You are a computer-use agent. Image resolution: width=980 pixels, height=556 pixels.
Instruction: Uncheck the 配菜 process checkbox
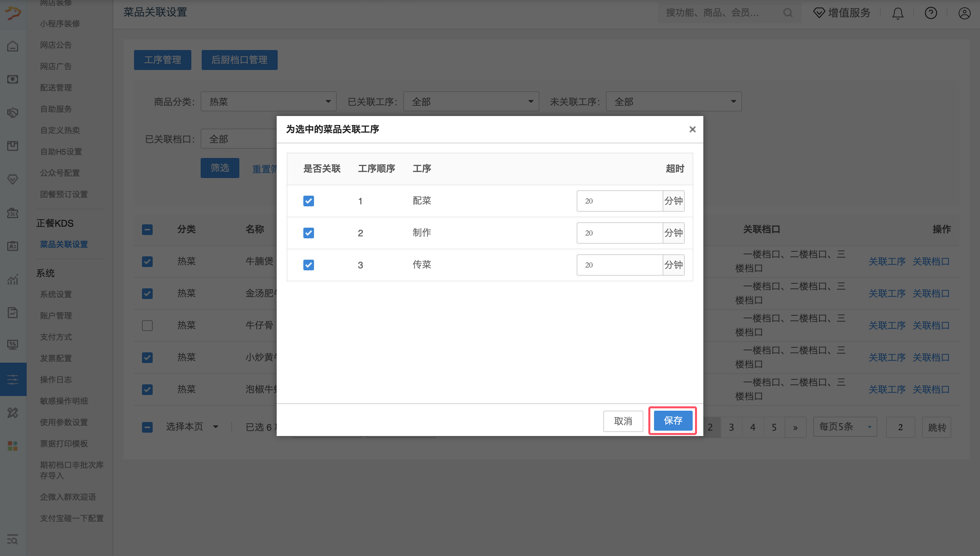[x=308, y=201]
